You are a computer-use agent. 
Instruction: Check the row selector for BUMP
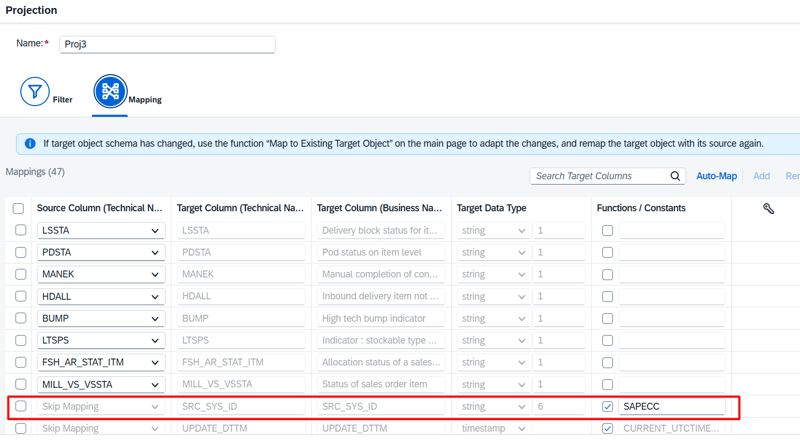pos(20,318)
